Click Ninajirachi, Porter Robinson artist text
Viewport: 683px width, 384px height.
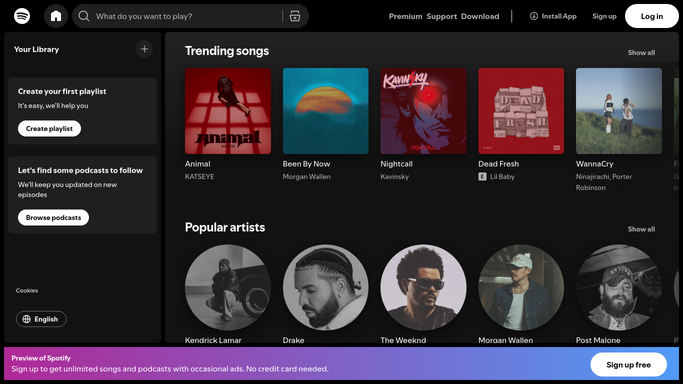click(x=604, y=182)
